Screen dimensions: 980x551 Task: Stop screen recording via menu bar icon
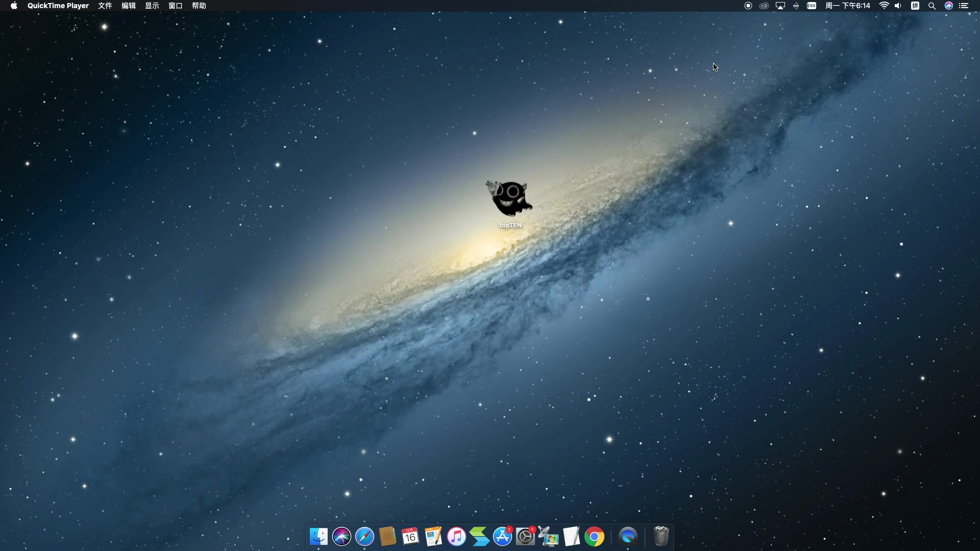pos(748,6)
